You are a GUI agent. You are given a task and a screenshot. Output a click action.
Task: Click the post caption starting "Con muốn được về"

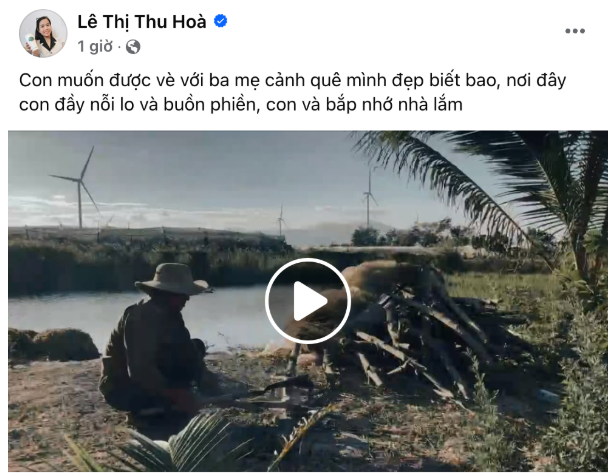pos(293,92)
